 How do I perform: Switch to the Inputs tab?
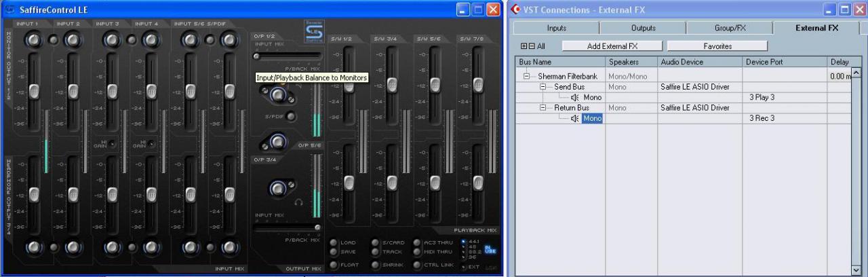556,28
